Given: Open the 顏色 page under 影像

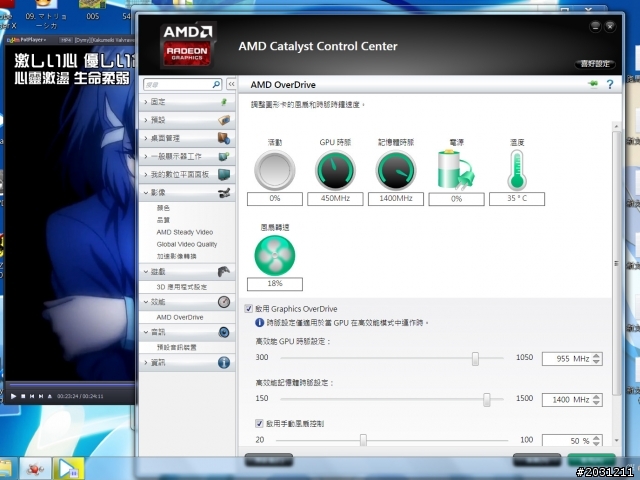Looking at the screenshot, I should point(163,208).
